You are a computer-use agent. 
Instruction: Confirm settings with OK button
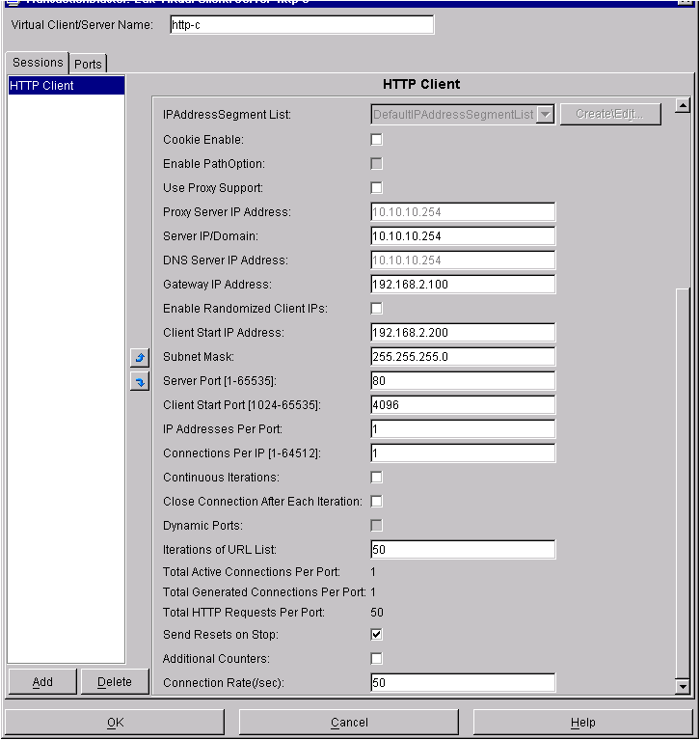coord(115,722)
